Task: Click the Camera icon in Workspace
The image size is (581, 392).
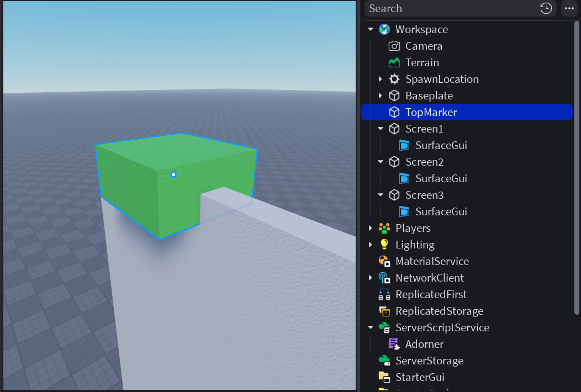Action: pos(394,46)
